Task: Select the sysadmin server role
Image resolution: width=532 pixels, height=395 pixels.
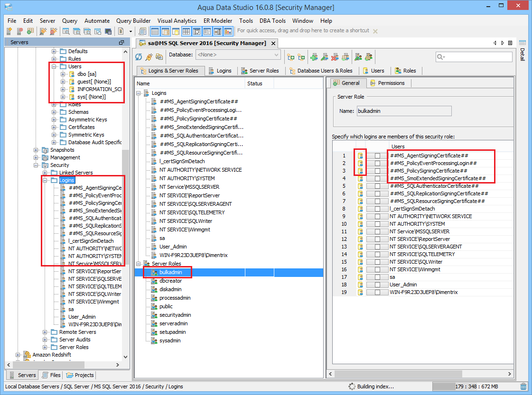Action: tap(170, 340)
